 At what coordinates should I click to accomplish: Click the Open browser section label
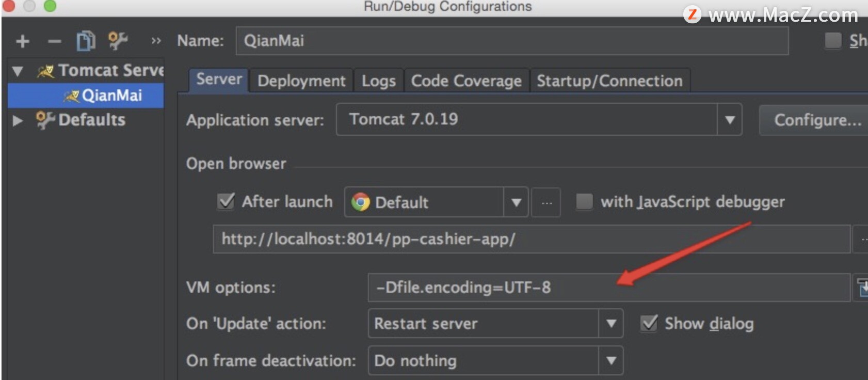236,164
